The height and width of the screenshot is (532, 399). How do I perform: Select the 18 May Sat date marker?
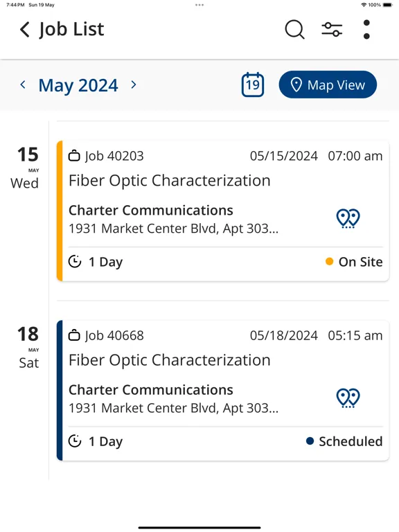(x=28, y=347)
